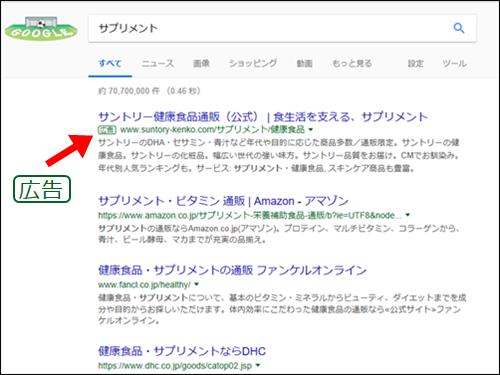This screenshot has width=500, height=375.
Task: Open the ツール options
Action: coord(454,63)
